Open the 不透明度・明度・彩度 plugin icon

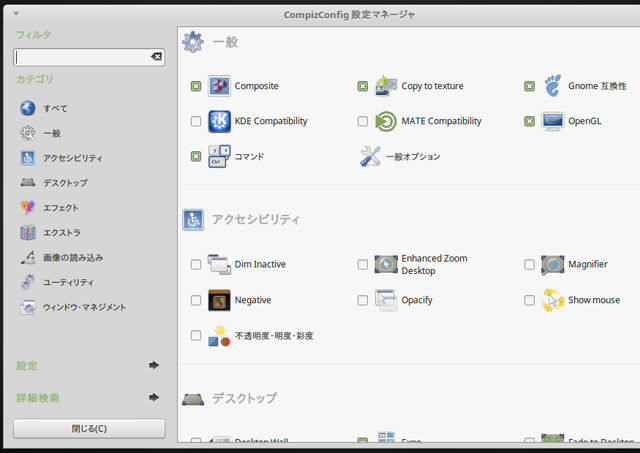(219, 336)
